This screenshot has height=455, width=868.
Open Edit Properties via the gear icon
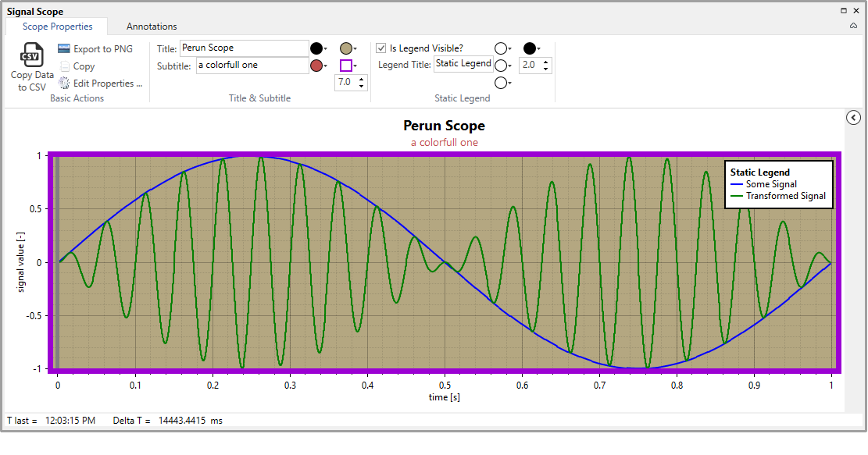point(64,84)
